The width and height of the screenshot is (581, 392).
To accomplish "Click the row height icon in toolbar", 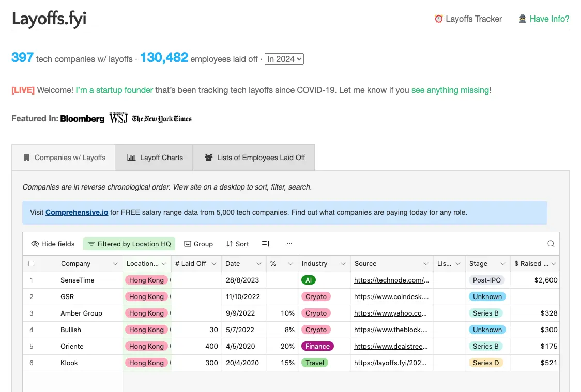I will (x=266, y=244).
